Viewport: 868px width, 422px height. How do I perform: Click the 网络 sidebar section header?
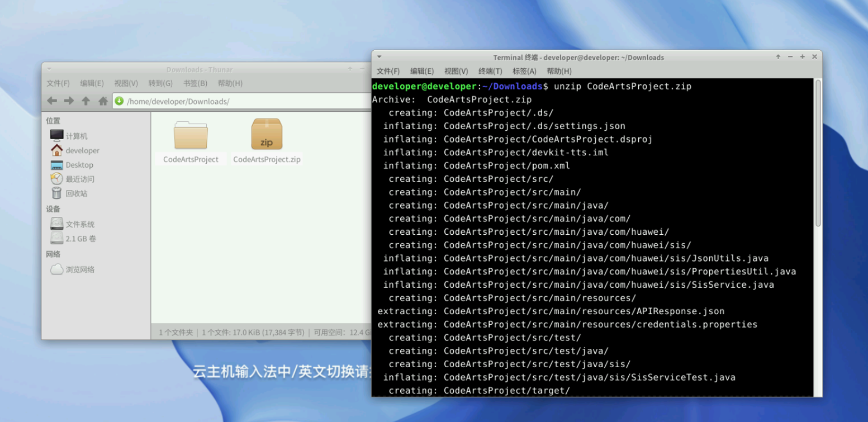[53, 254]
